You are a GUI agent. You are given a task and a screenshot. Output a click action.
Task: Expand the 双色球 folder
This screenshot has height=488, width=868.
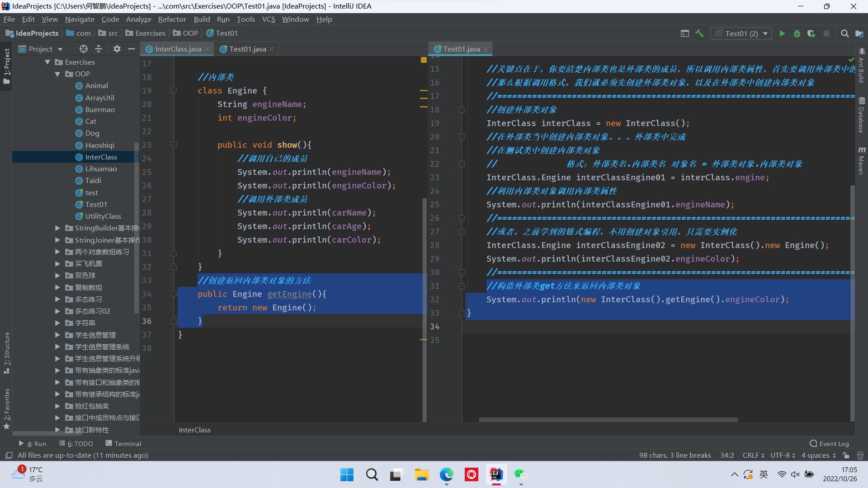57,276
